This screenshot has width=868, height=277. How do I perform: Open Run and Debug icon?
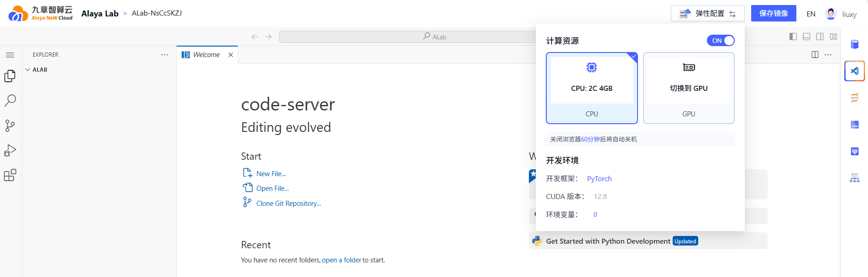click(x=10, y=151)
